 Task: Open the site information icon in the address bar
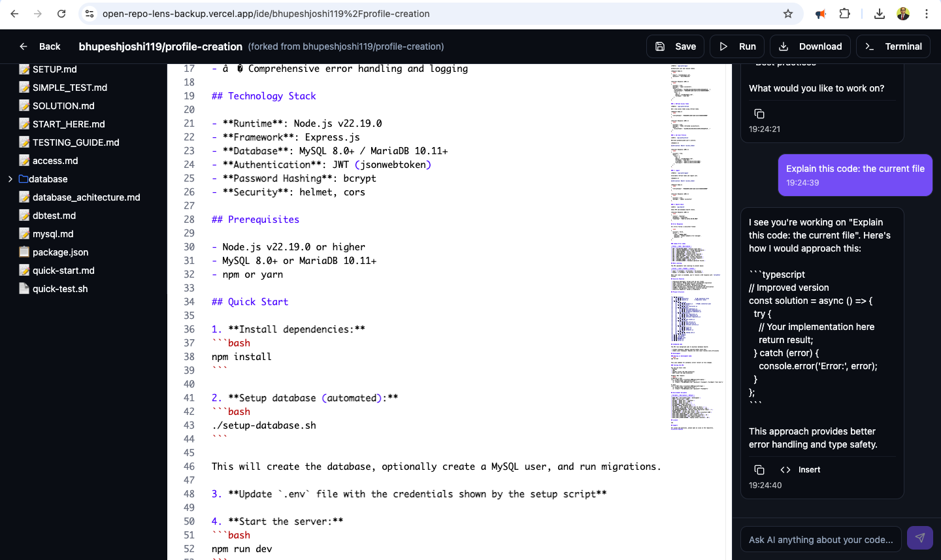click(90, 14)
